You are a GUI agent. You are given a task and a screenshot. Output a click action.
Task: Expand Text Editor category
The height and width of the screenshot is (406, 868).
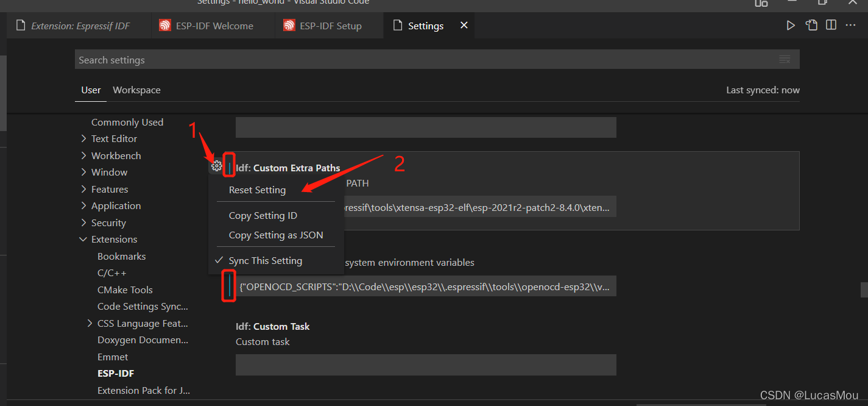click(83, 139)
